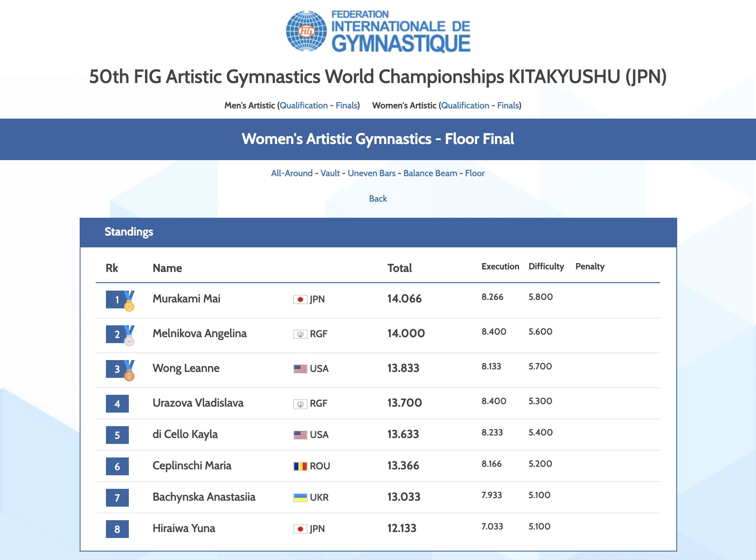Click the silver medal icon for rank 2

pyautogui.click(x=129, y=336)
